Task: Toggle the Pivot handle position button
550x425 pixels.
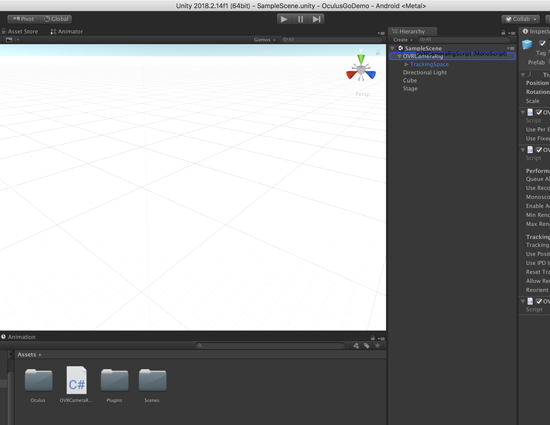Action: click(x=23, y=19)
